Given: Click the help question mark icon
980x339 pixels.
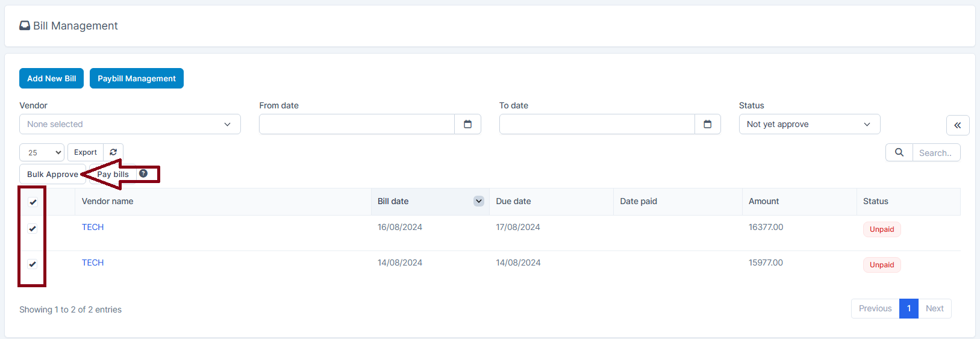Looking at the screenshot, I should [143, 173].
